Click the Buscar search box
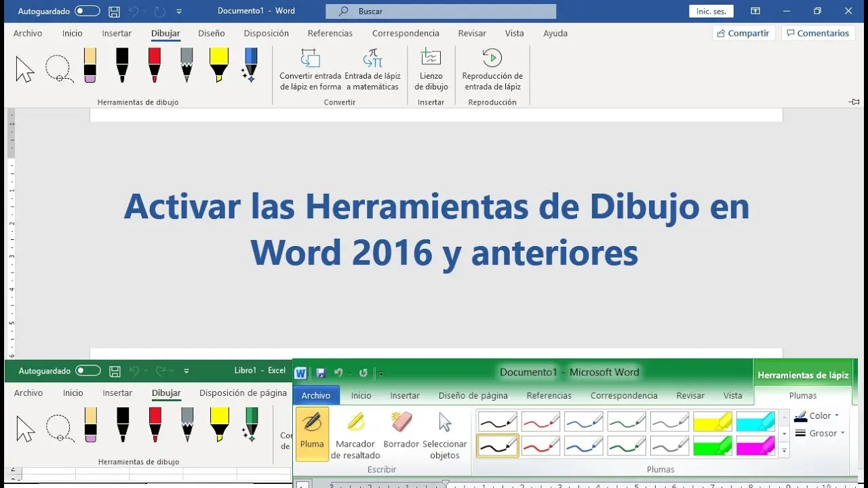The height and width of the screenshot is (488, 868). pyautogui.click(x=441, y=12)
